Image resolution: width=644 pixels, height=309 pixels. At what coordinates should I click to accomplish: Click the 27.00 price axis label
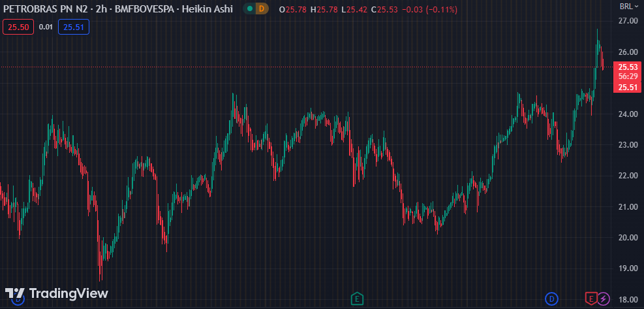click(628, 21)
